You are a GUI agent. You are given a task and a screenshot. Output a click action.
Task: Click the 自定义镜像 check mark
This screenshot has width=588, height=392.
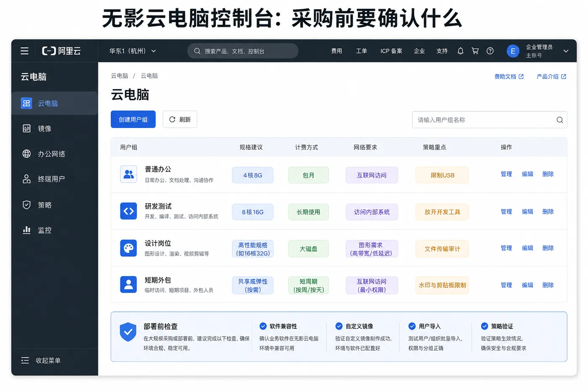339,326
